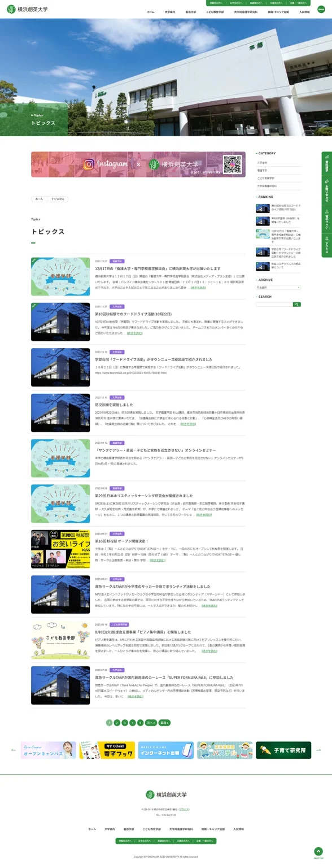This screenshot has width=332, height=868.
Task: Open ranking item 新型コロナウイルスの感染等について
Action: [286, 266]
